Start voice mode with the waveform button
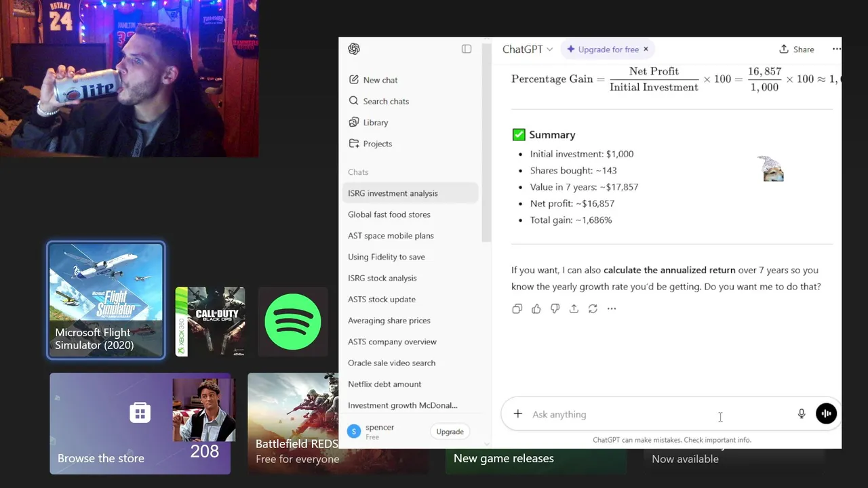The width and height of the screenshot is (868, 488). coord(826,413)
